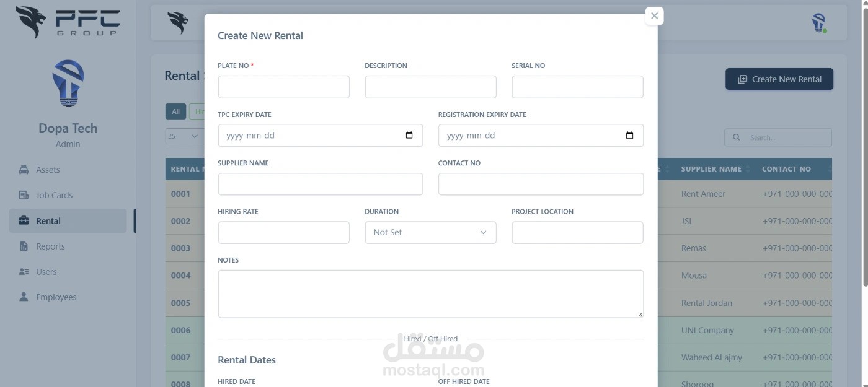Image resolution: width=868 pixels, height=387 pixels.
Task: Click the page vertical scrollbar
Action: (x=865, y=146)
